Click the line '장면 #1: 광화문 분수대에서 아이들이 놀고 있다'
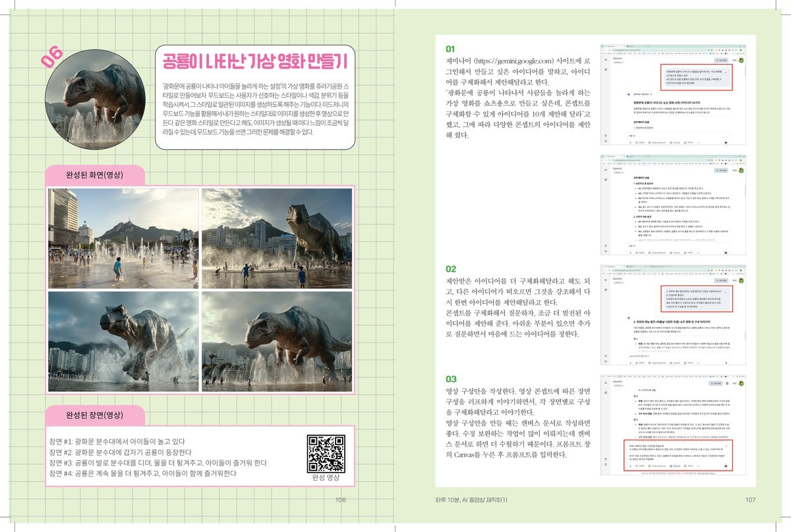 pyautogui.click(x=117, y=442)
